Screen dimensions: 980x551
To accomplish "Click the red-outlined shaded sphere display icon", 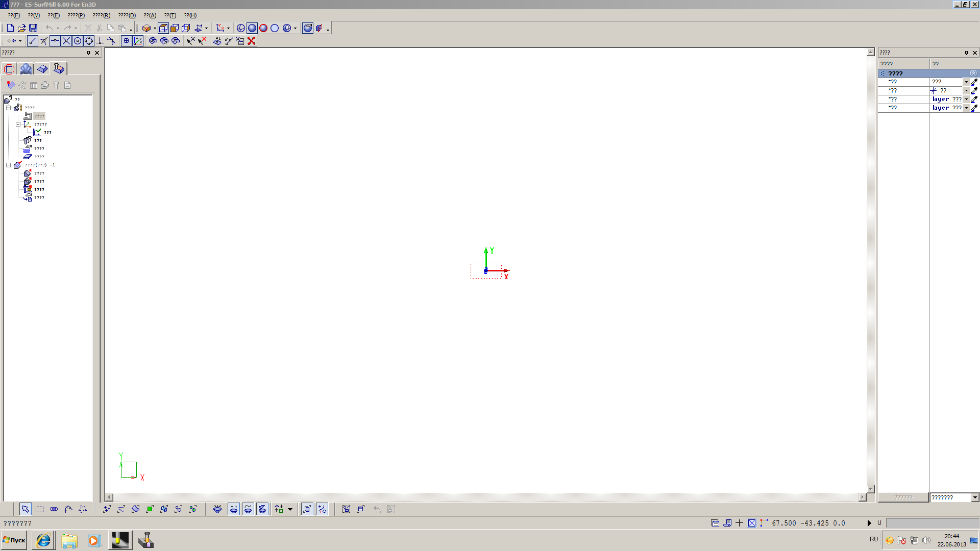I will 263,28.
